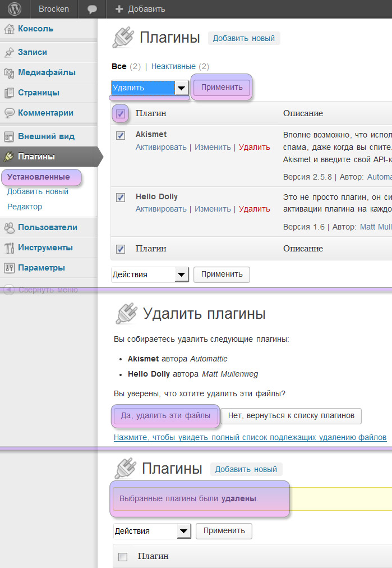
Task: Open link showing full list of deleted files
Action: (x=250, y=438)
